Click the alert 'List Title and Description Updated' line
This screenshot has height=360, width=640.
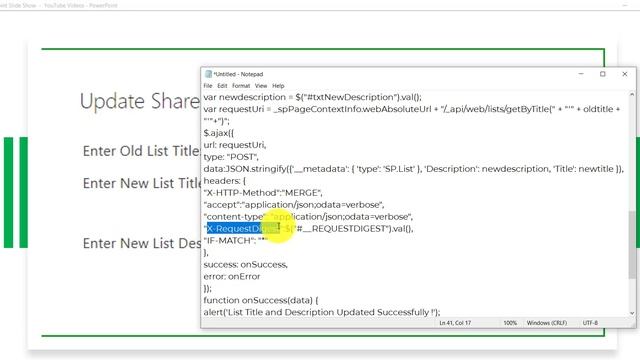pos(322,312)
